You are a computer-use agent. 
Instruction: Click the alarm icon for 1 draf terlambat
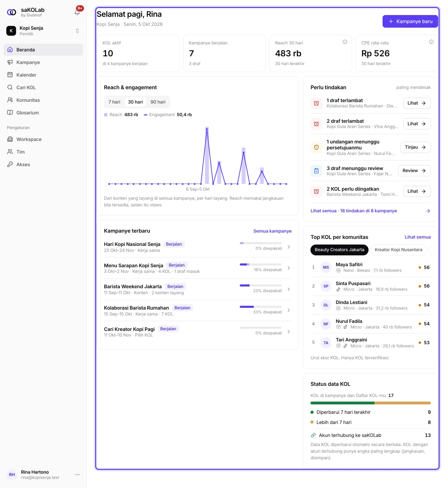pos(316,103)
